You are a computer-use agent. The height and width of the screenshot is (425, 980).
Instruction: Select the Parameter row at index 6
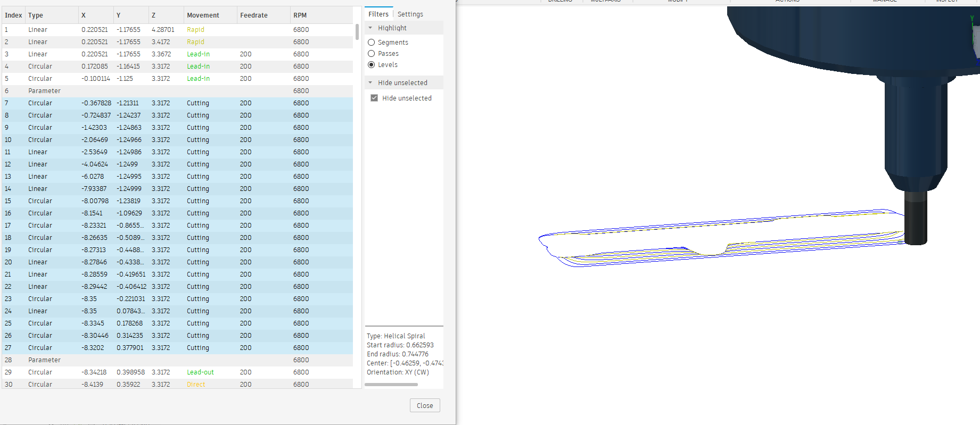pos(177,91)
